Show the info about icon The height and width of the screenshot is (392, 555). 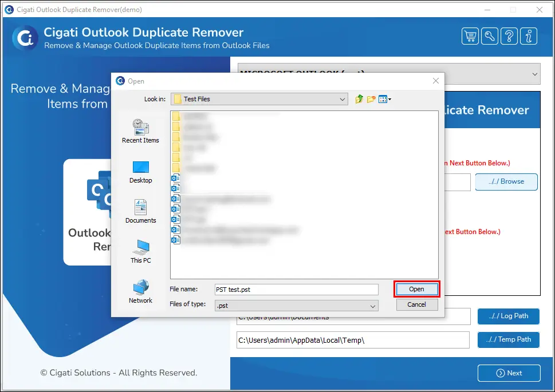coord(529,36)
